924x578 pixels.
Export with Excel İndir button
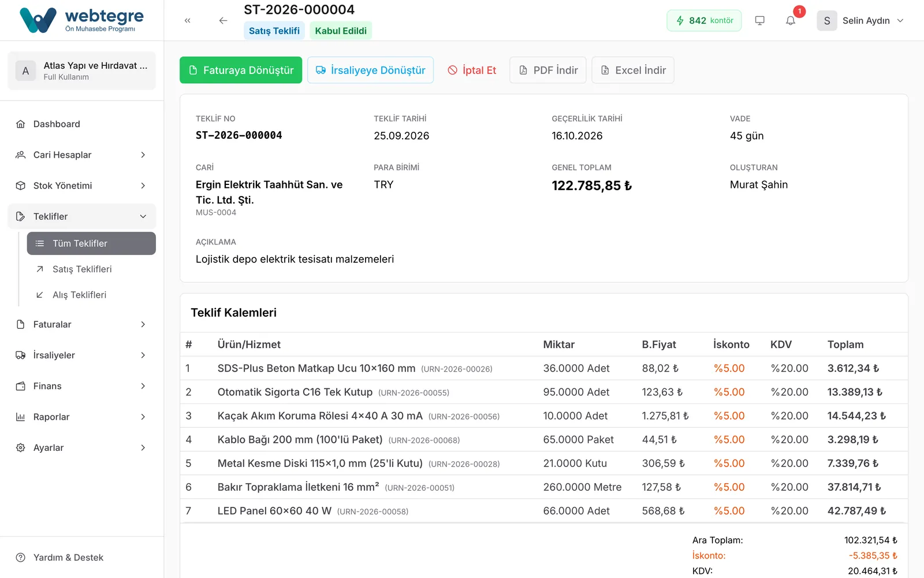tap(633, 70)
